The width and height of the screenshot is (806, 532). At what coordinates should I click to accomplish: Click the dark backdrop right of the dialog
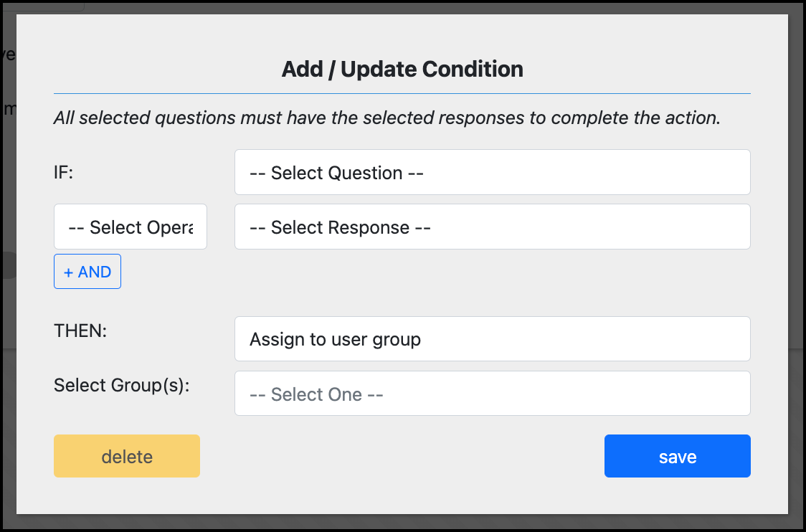797,287
